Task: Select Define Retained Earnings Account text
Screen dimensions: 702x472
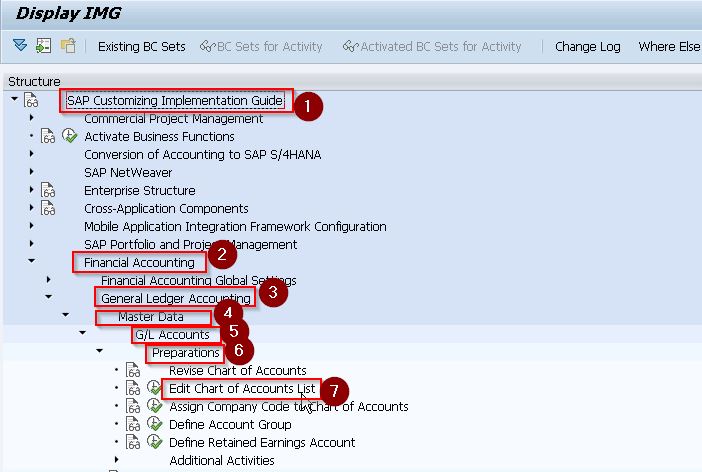Action: (262, 443)
